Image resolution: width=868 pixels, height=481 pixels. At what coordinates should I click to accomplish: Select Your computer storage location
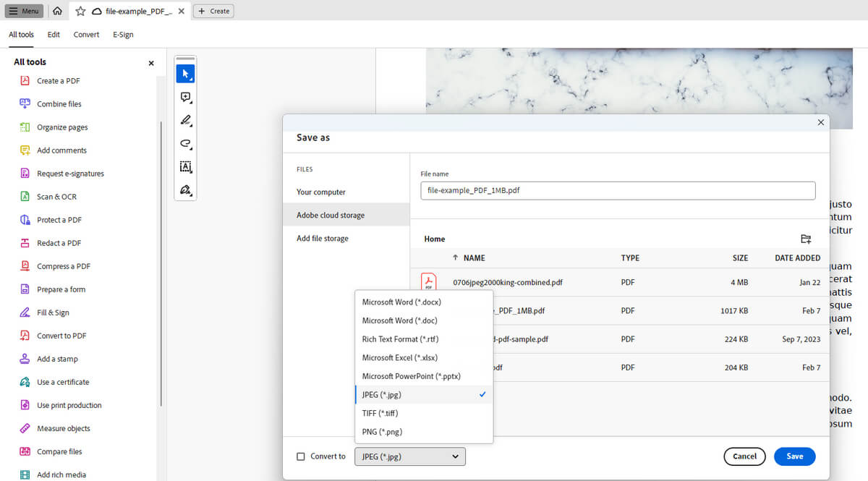[321, 192]
